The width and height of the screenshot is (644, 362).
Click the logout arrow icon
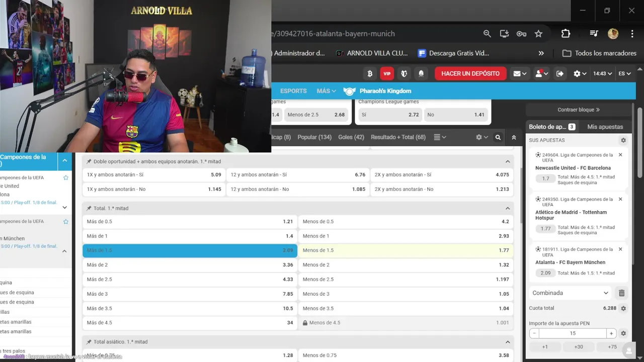point(560,73)
